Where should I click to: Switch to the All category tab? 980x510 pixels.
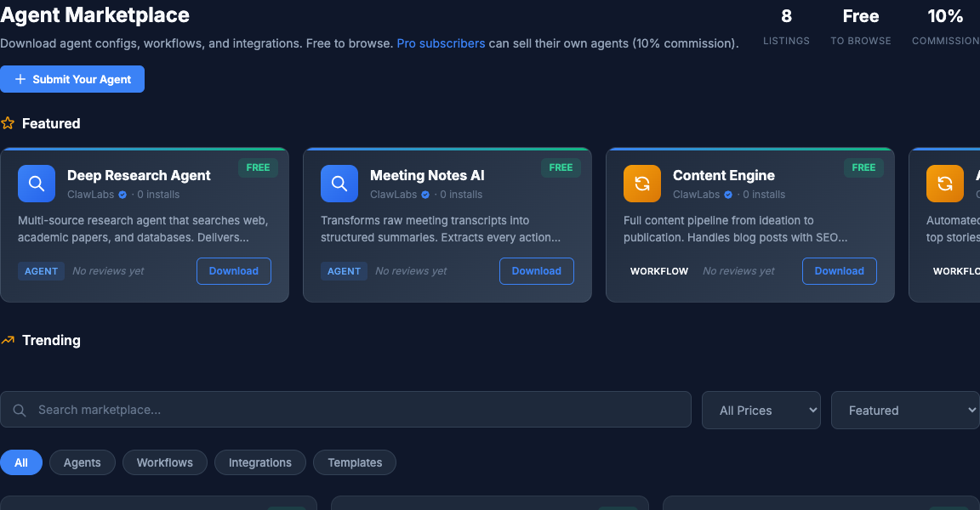(x=21, y=462)
